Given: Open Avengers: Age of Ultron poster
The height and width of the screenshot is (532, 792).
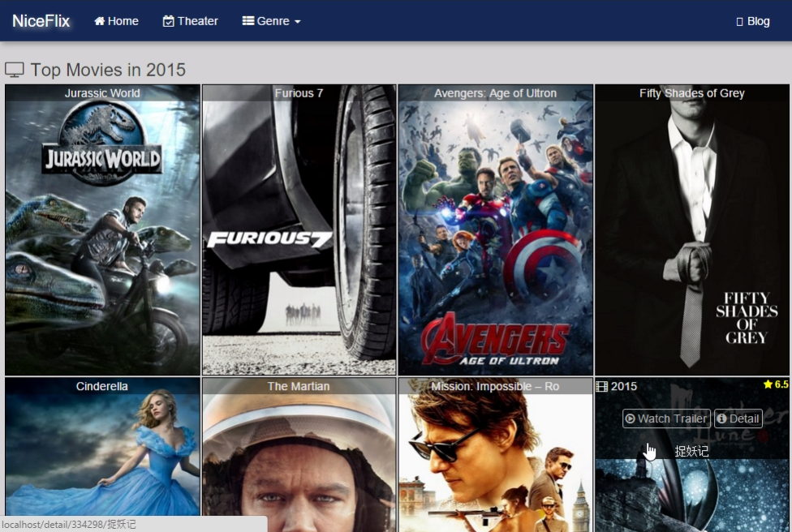Looking at the screenshot, I should pos(495,235).
